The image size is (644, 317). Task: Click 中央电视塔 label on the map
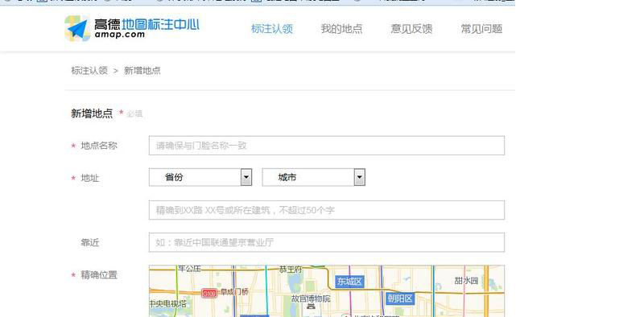[x=168, y=304]
